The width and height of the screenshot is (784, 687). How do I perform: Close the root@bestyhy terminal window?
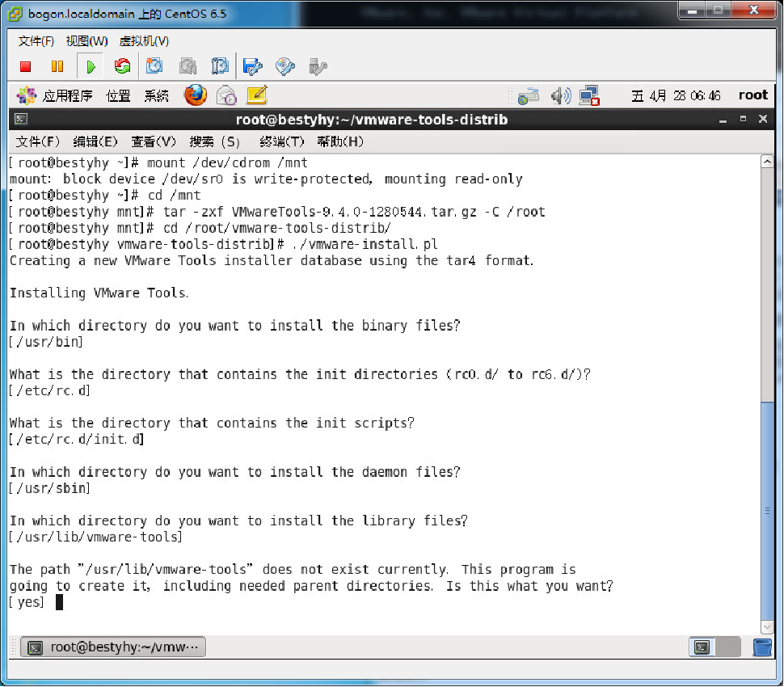tap(763, 119)
